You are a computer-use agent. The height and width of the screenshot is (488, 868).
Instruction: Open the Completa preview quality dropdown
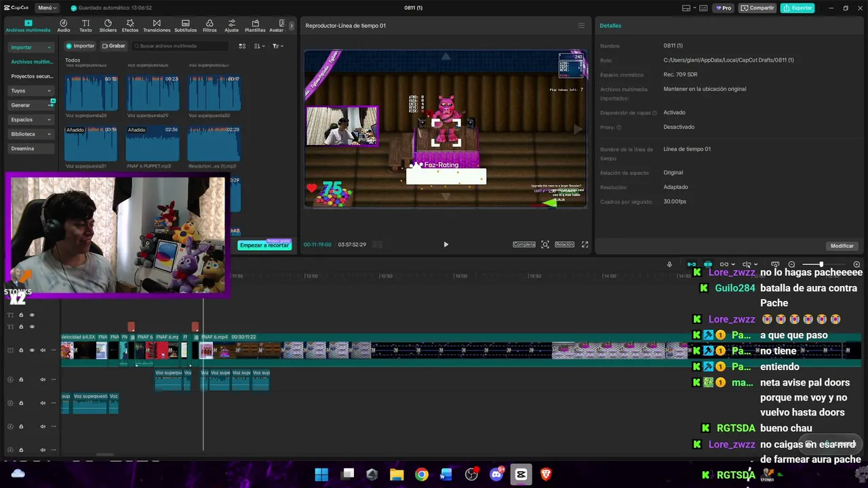pyautogui.click(x=524, y=245)
